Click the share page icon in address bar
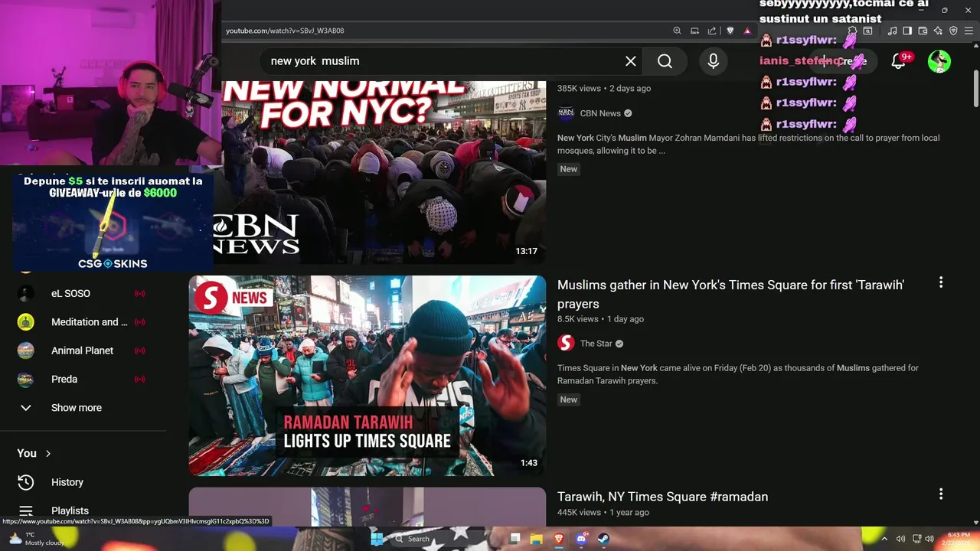This screenshot has width=980, height=551. tap(712, 31)
